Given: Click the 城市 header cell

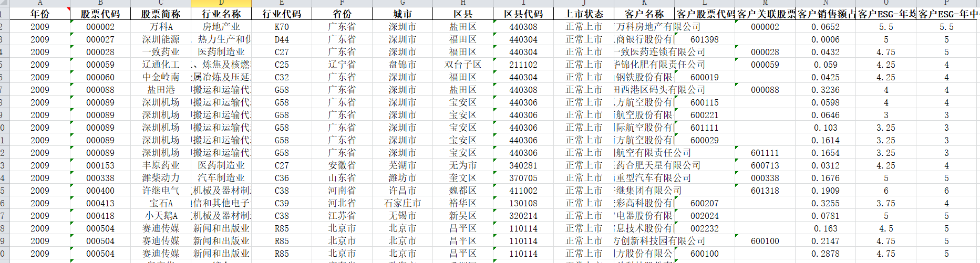Looking at the screenshot, I should click(403, 14).
